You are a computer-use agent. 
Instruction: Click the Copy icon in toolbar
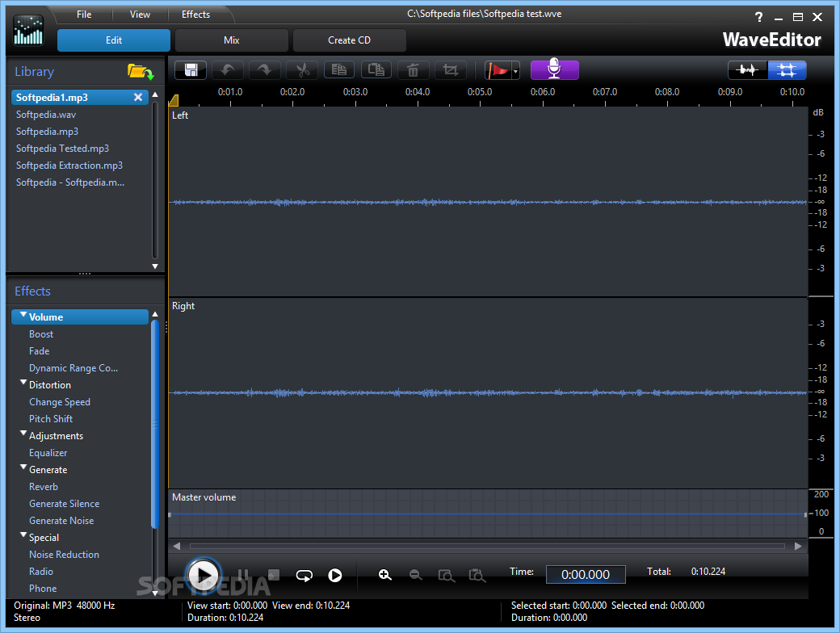[339, 70]
